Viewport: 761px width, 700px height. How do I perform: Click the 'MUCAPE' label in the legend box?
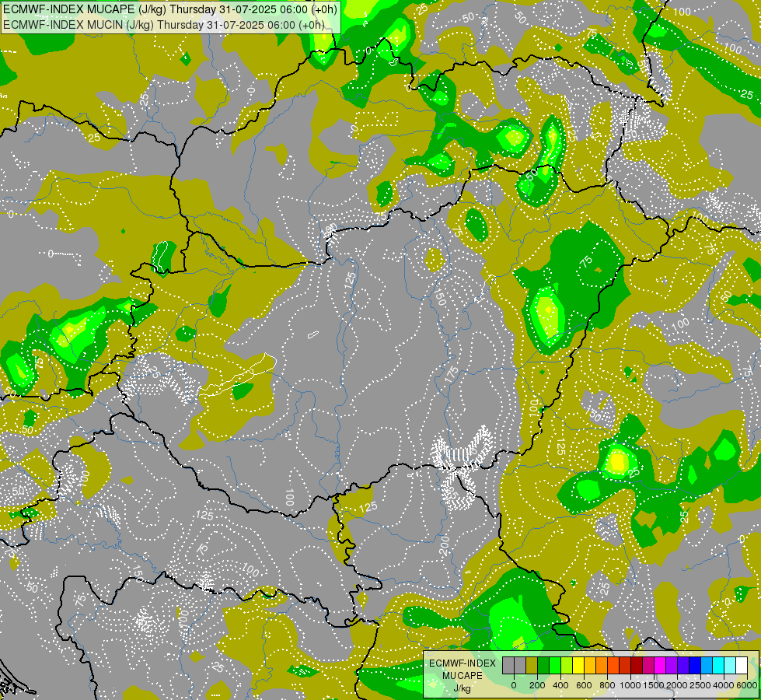(x=463, y=676)
